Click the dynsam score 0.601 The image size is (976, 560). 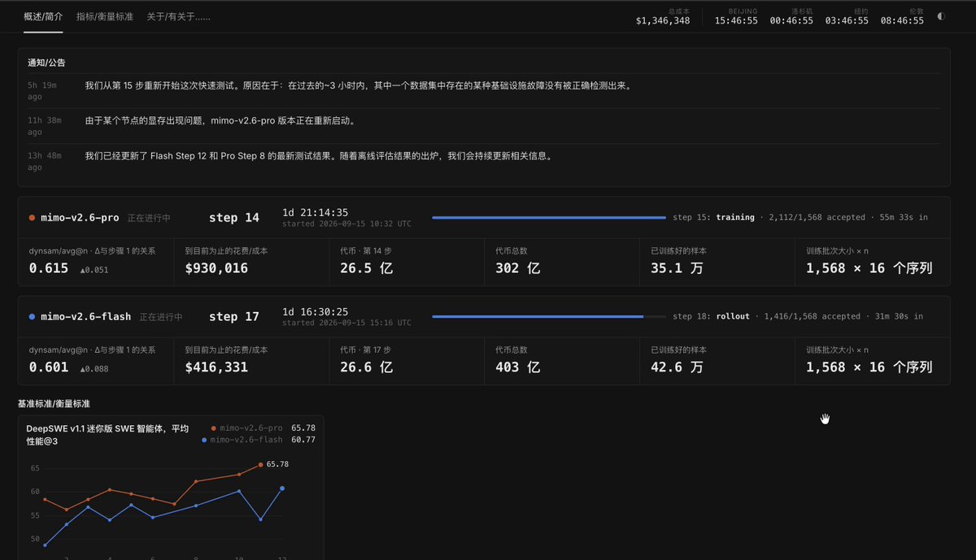point(49,367)
